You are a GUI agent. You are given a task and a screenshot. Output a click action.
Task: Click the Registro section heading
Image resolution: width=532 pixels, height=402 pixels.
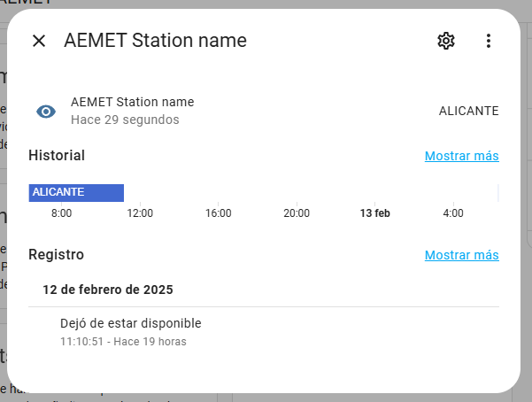click(56, 255)
